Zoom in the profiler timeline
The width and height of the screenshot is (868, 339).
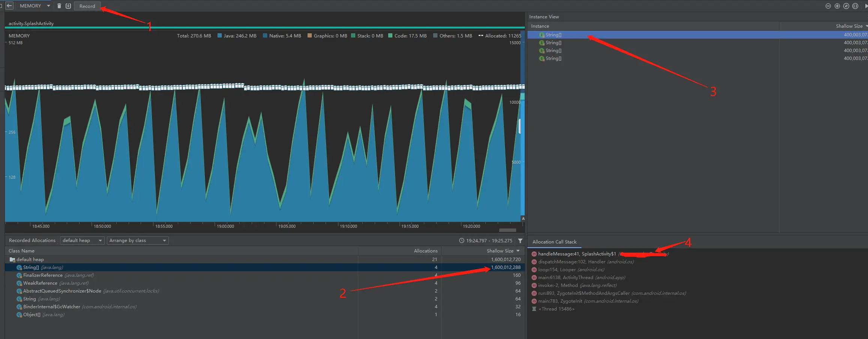[x=837, y=6]
